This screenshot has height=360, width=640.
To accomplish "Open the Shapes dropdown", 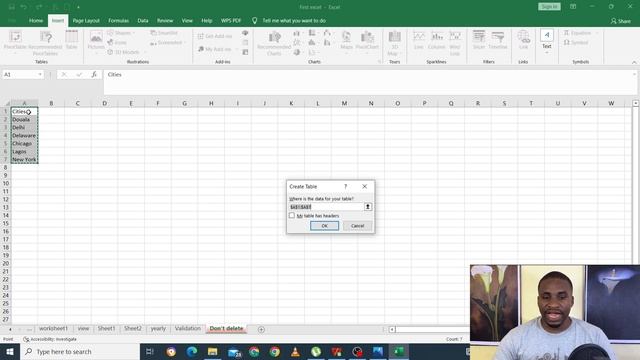I will [121, 33].
